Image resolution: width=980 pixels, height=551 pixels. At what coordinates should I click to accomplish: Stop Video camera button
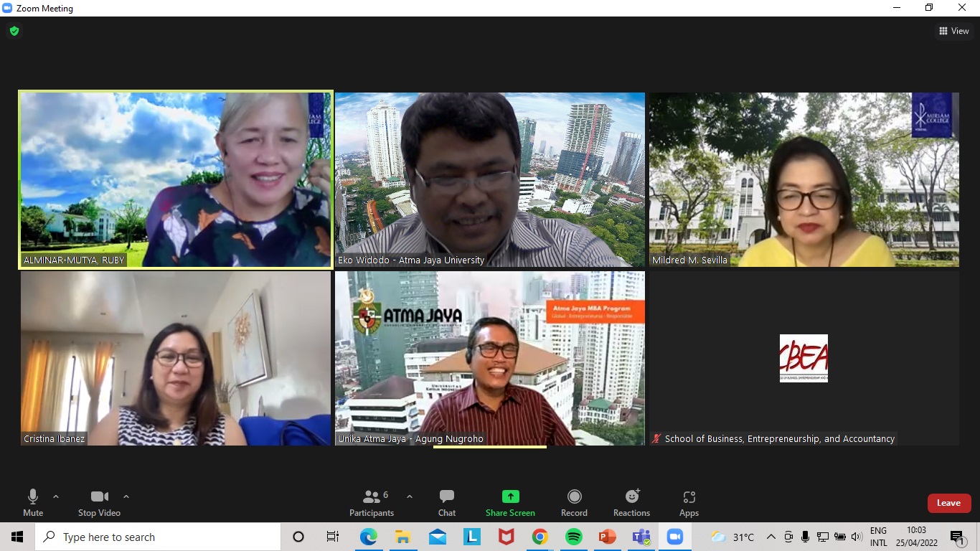[99, 502]
